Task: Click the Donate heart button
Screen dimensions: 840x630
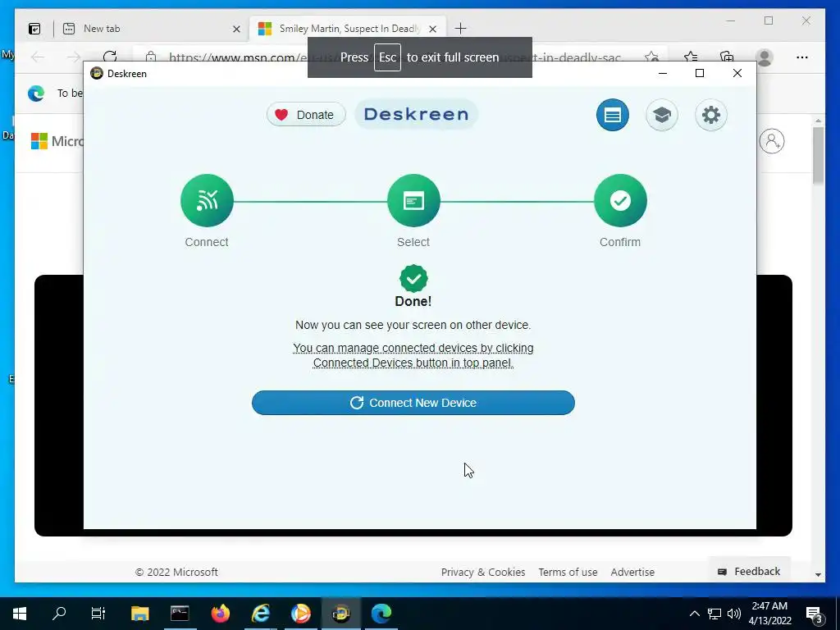Action: pos(306,115)
